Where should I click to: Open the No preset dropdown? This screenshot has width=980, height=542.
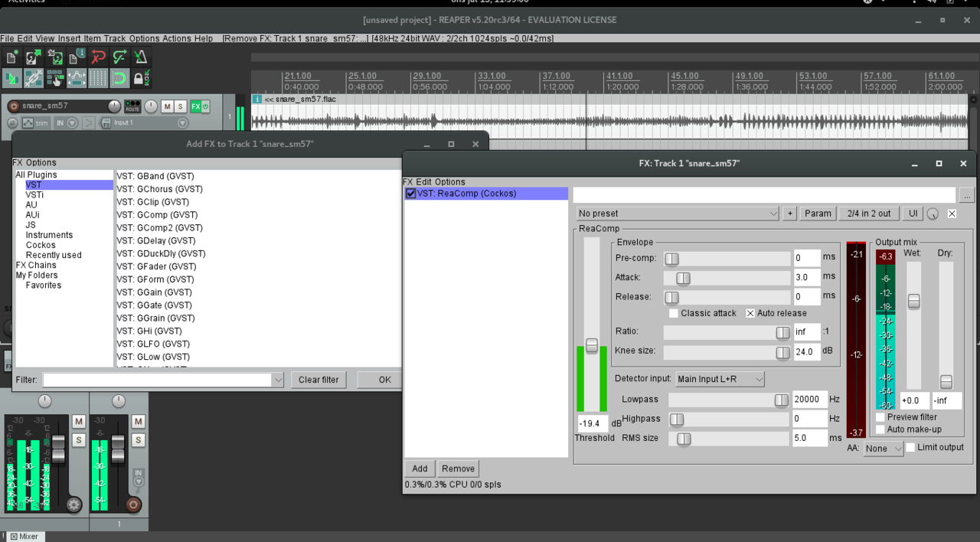(678, 214)
